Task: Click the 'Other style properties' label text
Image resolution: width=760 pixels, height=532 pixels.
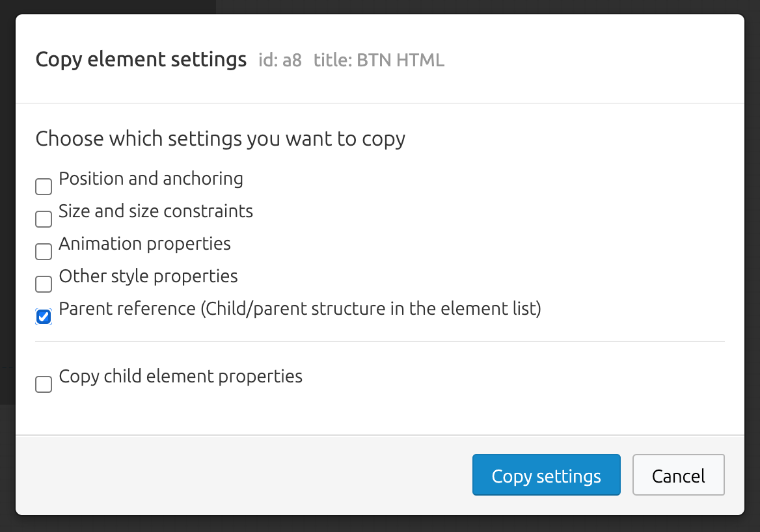Action: [148, 276]
